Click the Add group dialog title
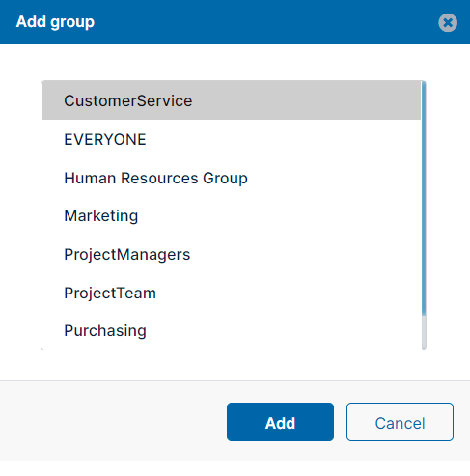Viewport: 470px width, 476px height. coord(55,22)
